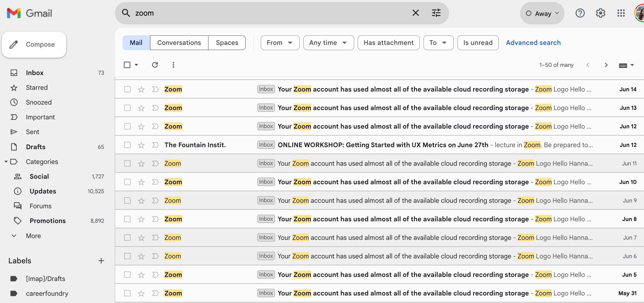Image resolution: width=644 pixels, height=303 pixels.
Task: Open input tools keyboard icon
Action: point(623,65)
